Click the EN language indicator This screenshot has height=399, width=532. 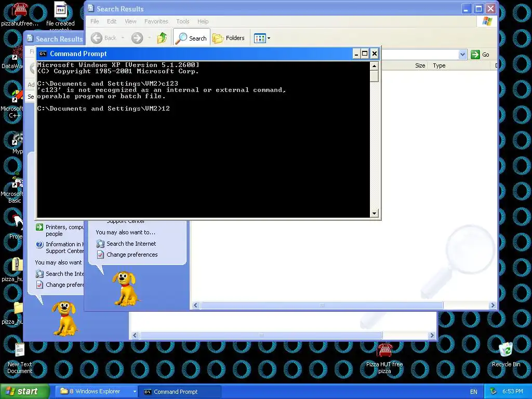coord(474,392)
